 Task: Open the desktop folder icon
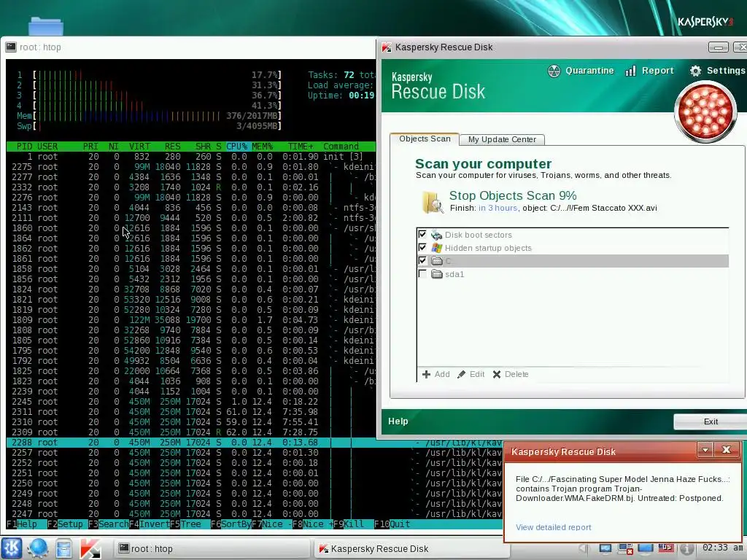pyautogui.click(x=45, y=26)
